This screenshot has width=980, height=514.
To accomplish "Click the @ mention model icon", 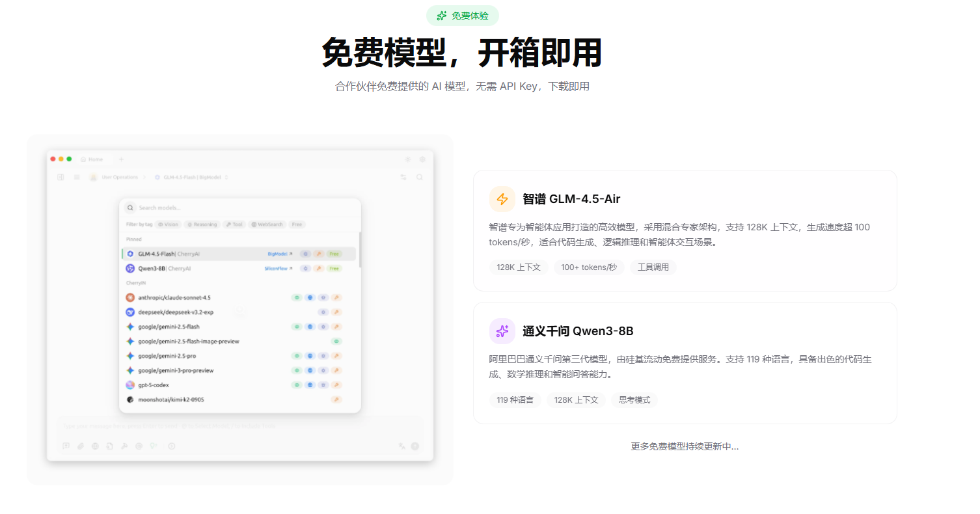I will click(139, 446).
